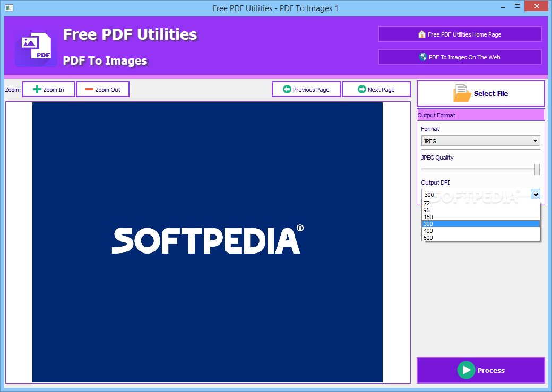Viewport: 552px width, 392px height.
Task: Close the Free PDF Utilities window
Action: [x=537, y=6]
